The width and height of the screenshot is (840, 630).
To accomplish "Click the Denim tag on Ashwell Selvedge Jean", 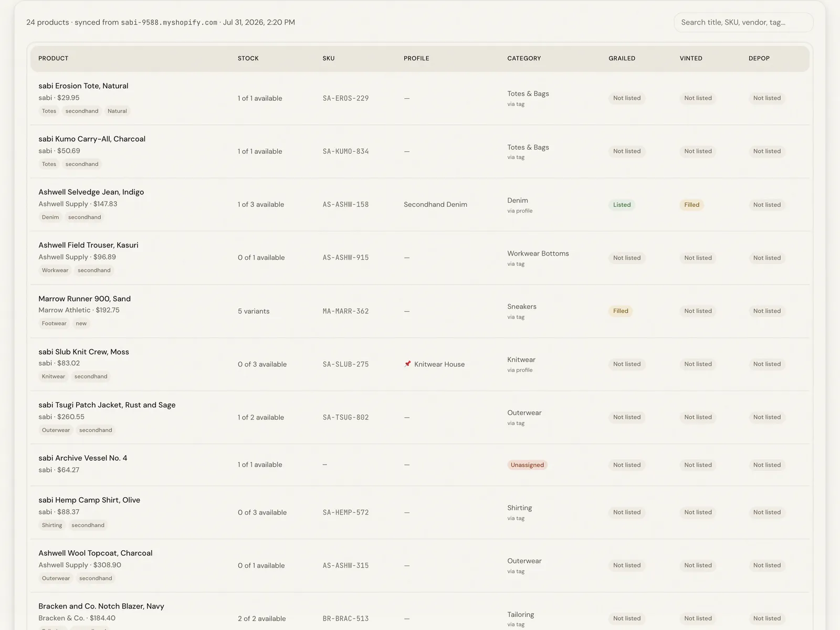I will click(50, 217).
